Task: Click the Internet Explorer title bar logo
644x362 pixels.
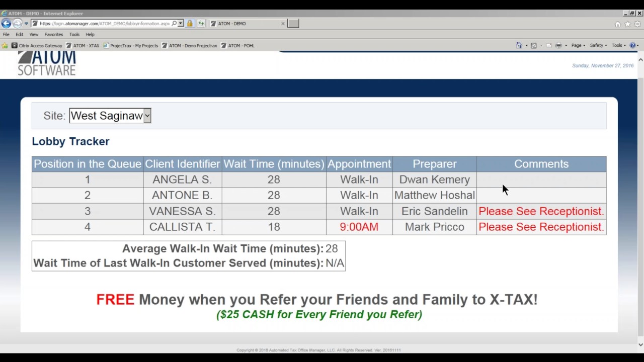Action: coord(4,14)
